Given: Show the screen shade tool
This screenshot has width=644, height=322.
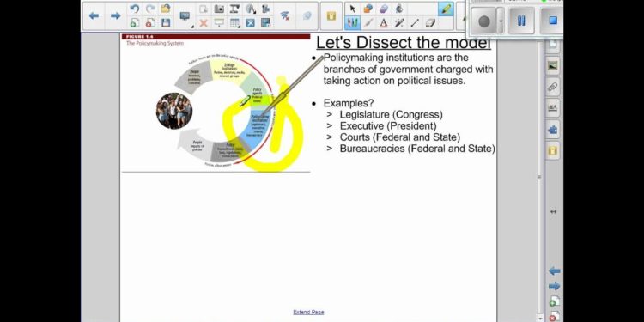Looking at the screenshot, I should coord(219,23).
